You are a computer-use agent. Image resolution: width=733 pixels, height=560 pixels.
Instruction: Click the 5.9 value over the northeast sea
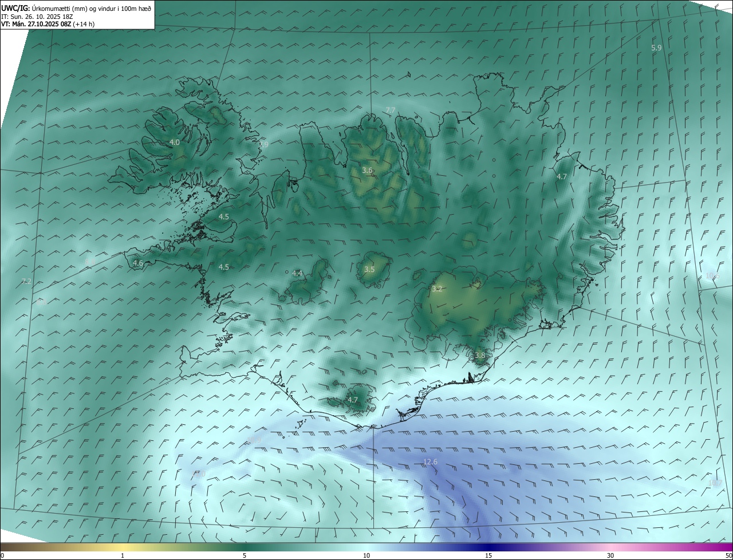(656, 48)
